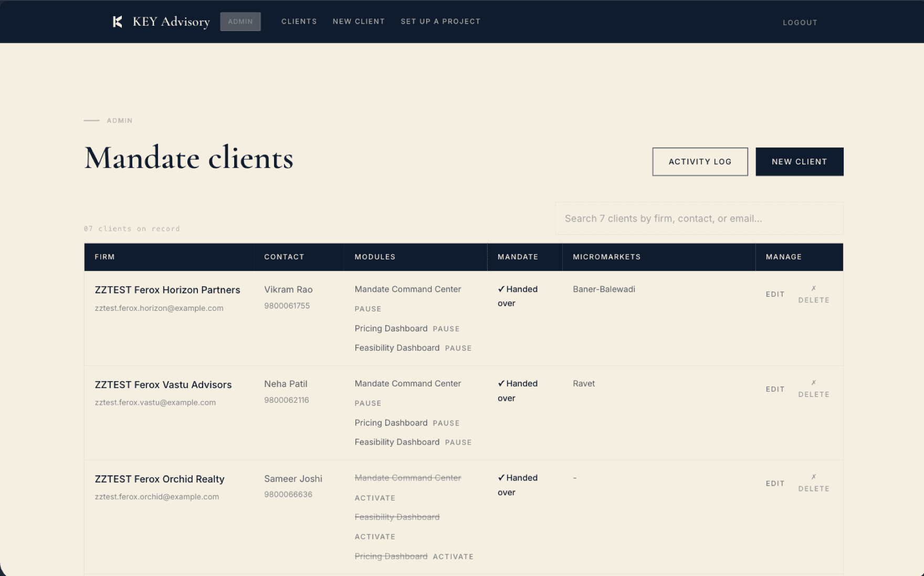Click the Baner-Balewadi micromarket
The height and width of the screenshot is (576, 924).
click(x=604, y=289)
